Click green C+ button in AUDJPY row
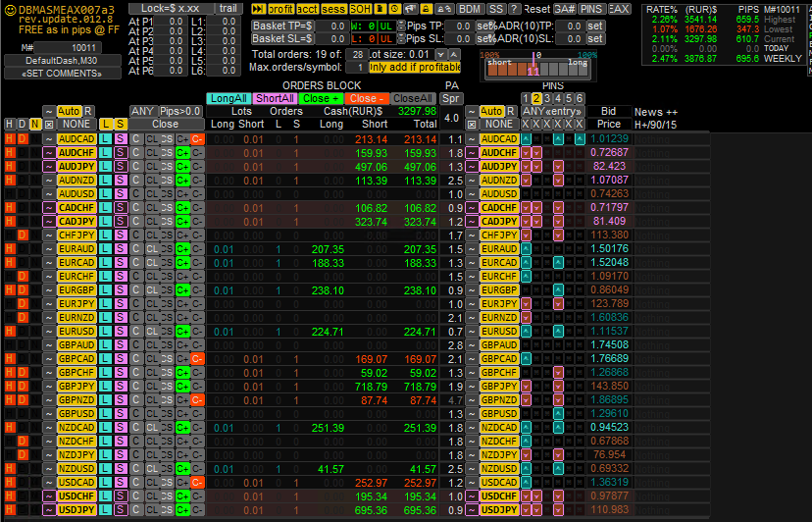Image resolution: width=812 pixels, height=522 pixels. tap(182, 167)
